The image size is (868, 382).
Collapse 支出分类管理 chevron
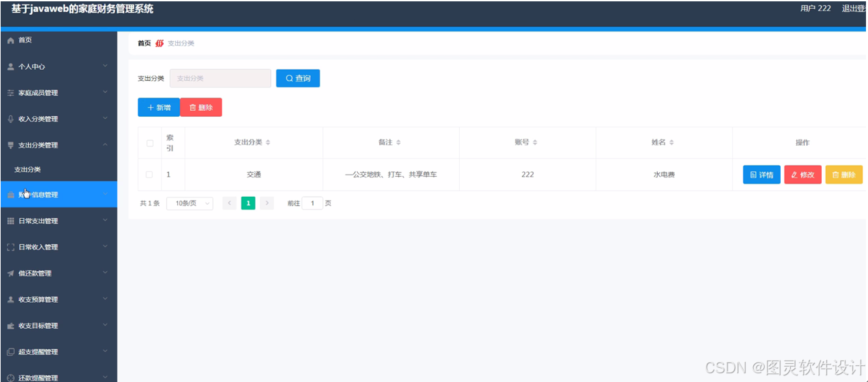click(105, 144)
